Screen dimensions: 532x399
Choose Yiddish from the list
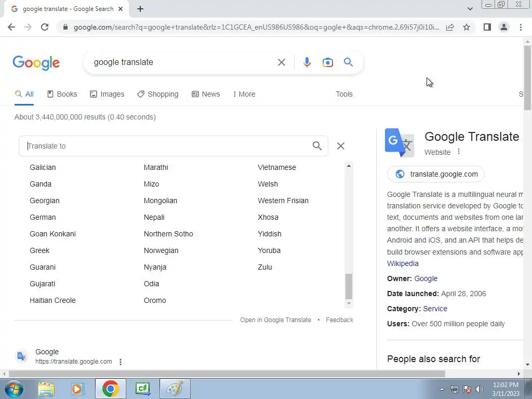[270, 234]
